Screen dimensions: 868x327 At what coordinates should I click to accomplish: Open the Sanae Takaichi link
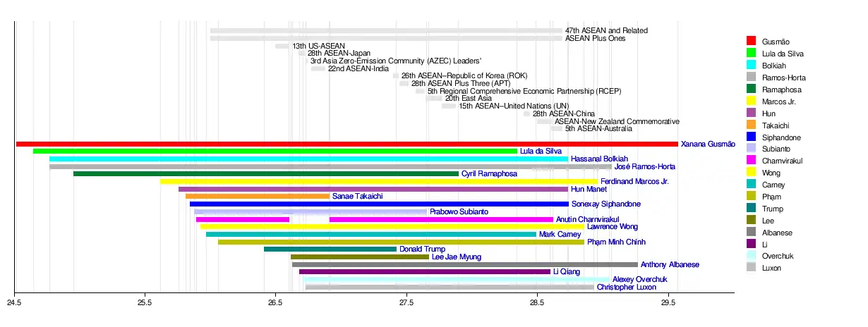pos(357,196)
